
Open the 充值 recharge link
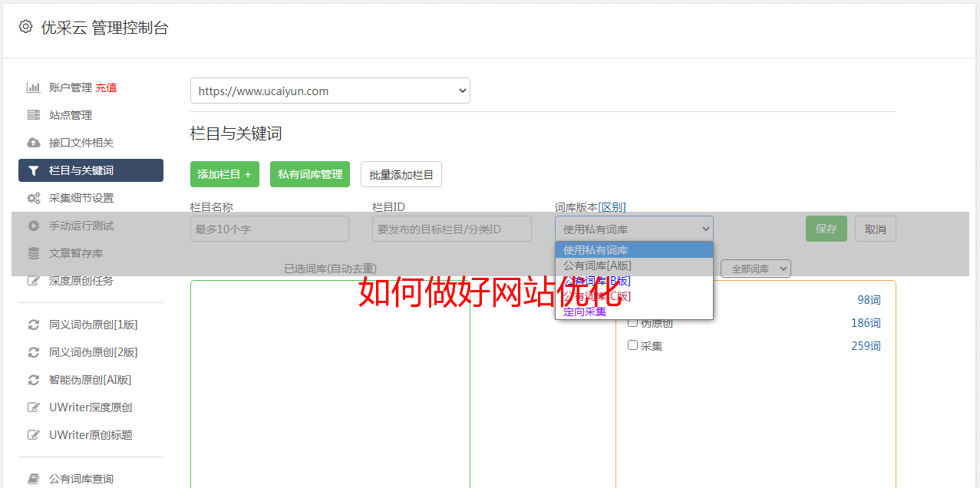106,87
